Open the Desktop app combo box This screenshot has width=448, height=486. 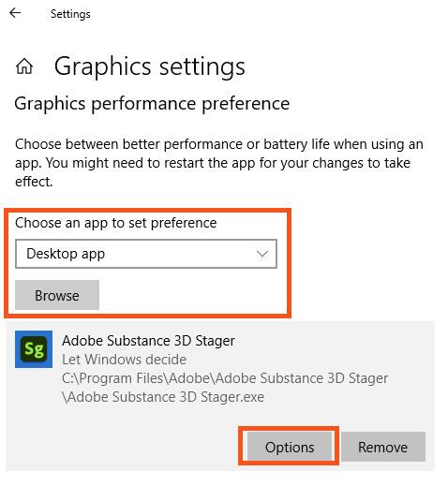pos(146,254)
